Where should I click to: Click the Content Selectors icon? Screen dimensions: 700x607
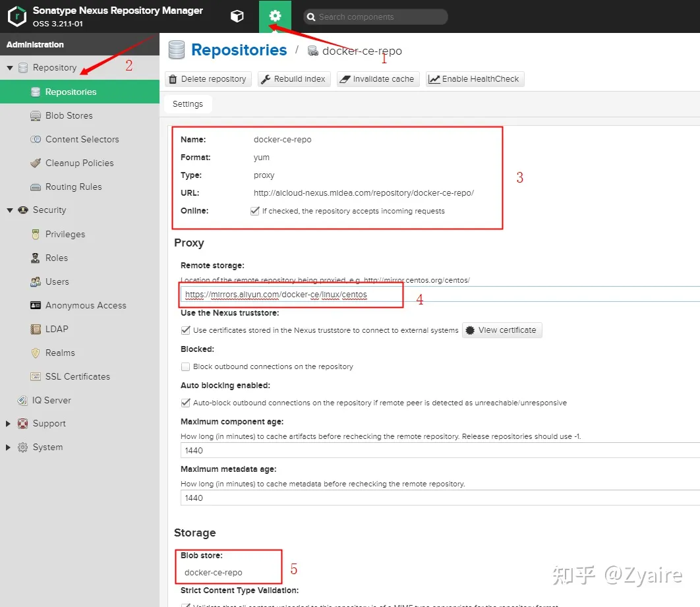pyautogui.click(x=36, y=139)
